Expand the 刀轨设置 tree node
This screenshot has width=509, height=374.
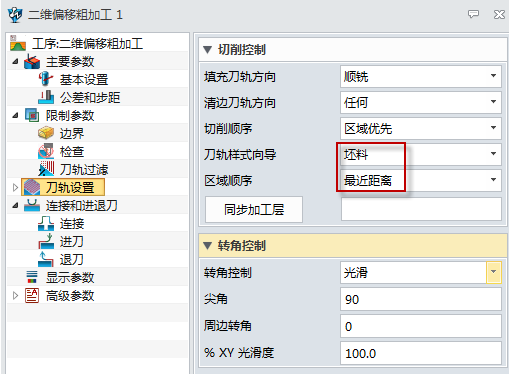click(x=15, y=187)
